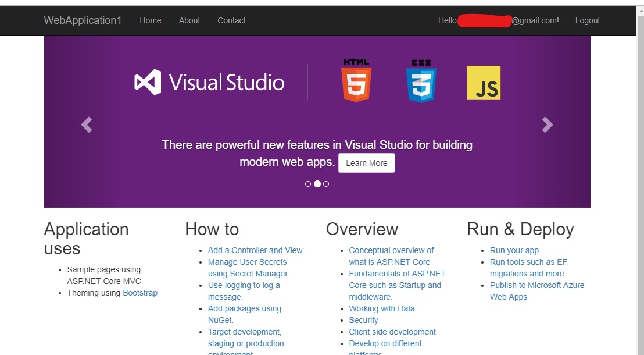This screenshot has height=355, width=644.
Task: Open the Security link
Action: tap(363, 320)
